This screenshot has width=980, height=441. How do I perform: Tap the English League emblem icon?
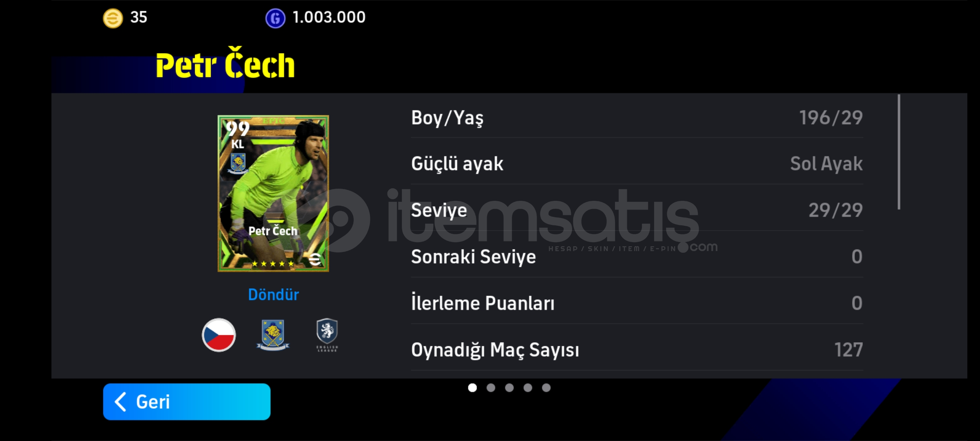327,335
